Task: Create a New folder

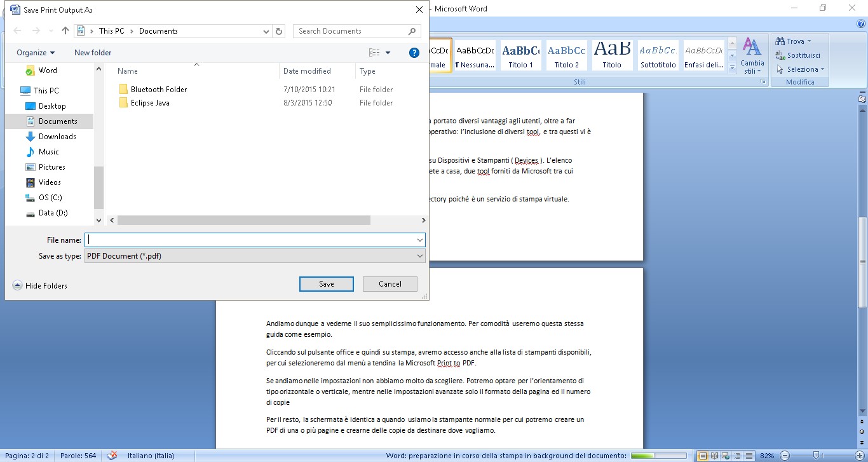Action: click(93, 53)
